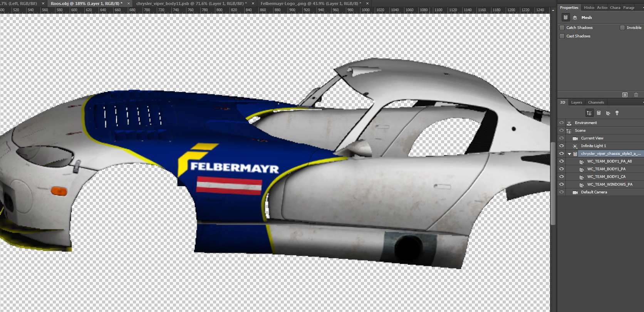Hide WC_TEAM_BODY1_PA material

562,169
